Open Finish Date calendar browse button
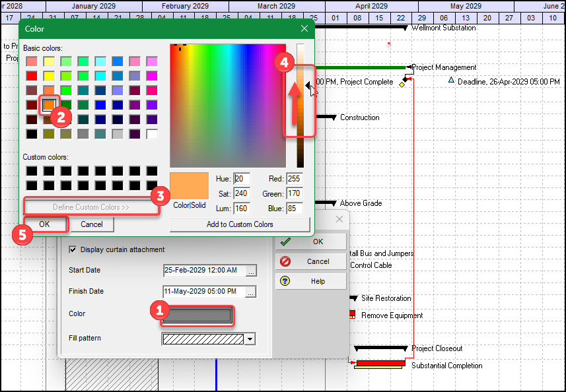Image resolution: width=566 pixels, height=392 pixels. [251, 292]
